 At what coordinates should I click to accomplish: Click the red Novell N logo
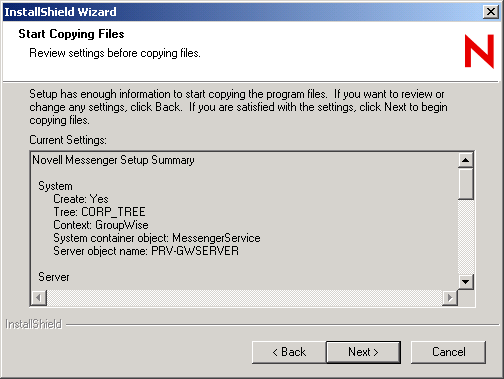(x=479, y=51)
